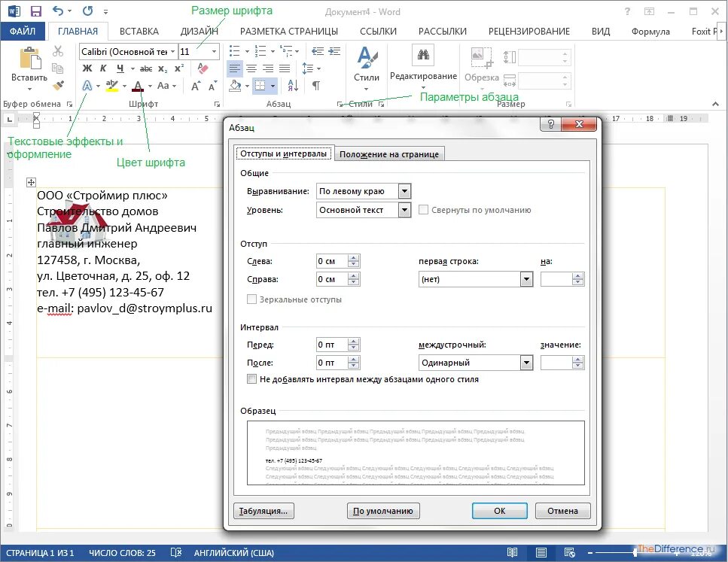The height and width of the screenshot is (562, 728).
Task: Open Табуляция settings button
Action: coord(263,511)
